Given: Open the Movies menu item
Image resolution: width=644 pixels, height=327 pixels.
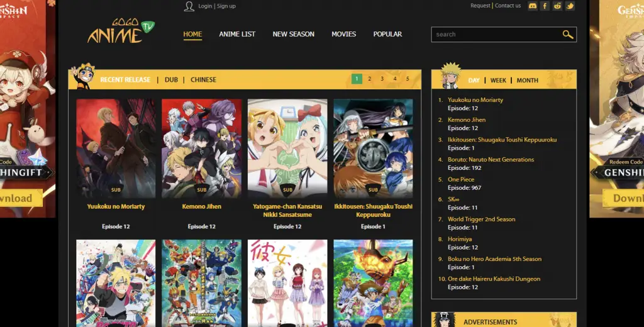Looking at the screenshot, I should pos(344,34).
